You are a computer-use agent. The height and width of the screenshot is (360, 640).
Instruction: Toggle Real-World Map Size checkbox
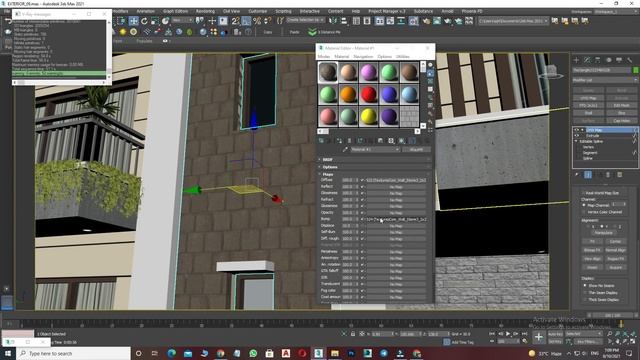click(x=584, y=193)
